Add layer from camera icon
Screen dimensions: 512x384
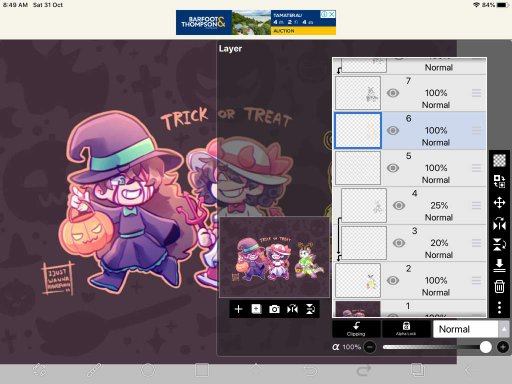point(274,309)
